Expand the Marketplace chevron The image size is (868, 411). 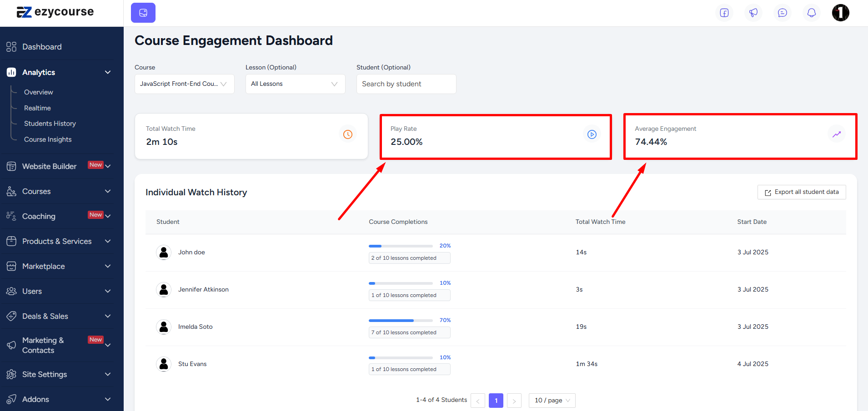click(108, 266)
